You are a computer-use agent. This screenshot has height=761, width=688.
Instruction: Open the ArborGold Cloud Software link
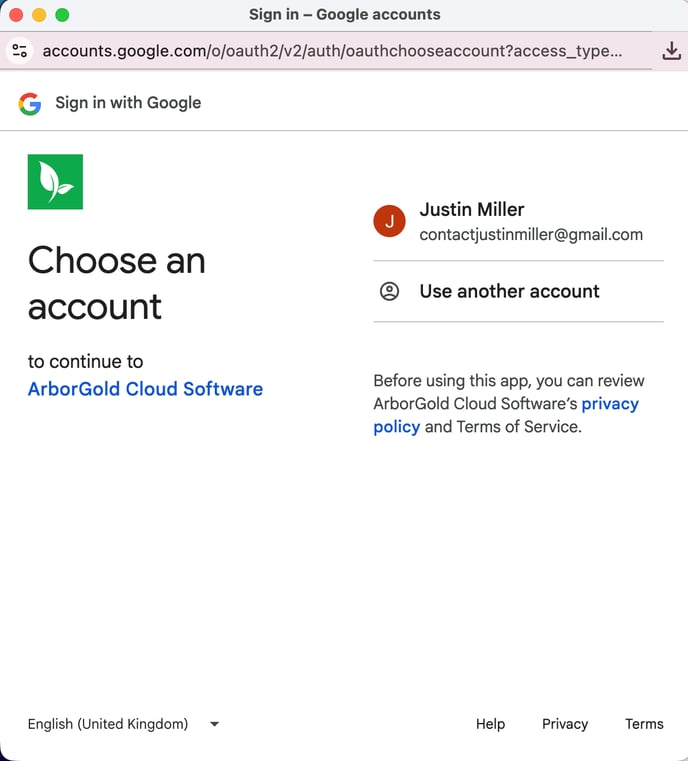tap(145, 389)
